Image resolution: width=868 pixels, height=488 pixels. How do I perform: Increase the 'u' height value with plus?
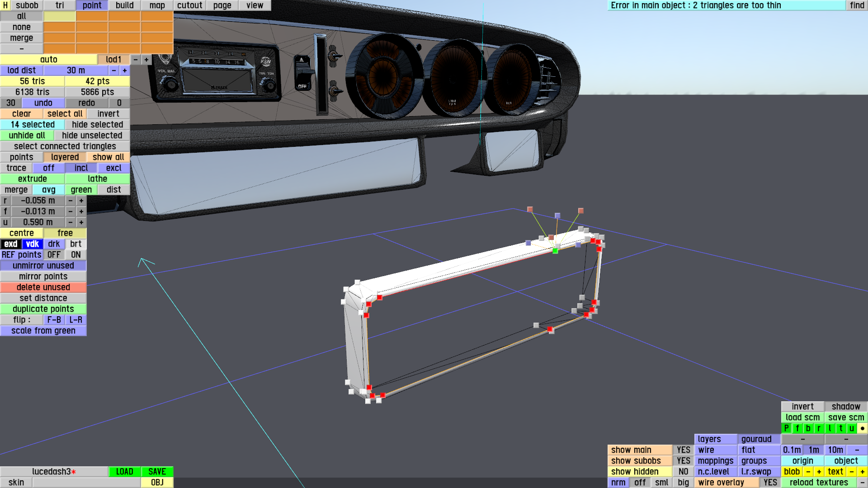click(x=81, y=222)
